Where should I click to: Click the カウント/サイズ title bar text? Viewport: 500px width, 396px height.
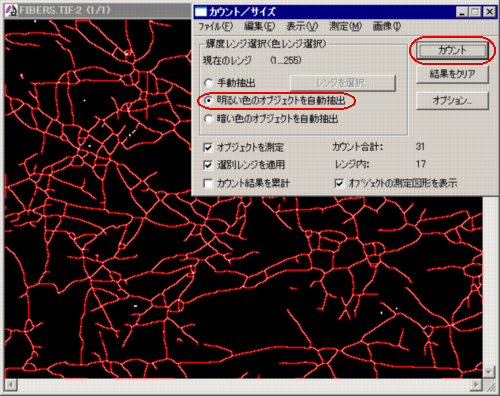click(242, 12)
